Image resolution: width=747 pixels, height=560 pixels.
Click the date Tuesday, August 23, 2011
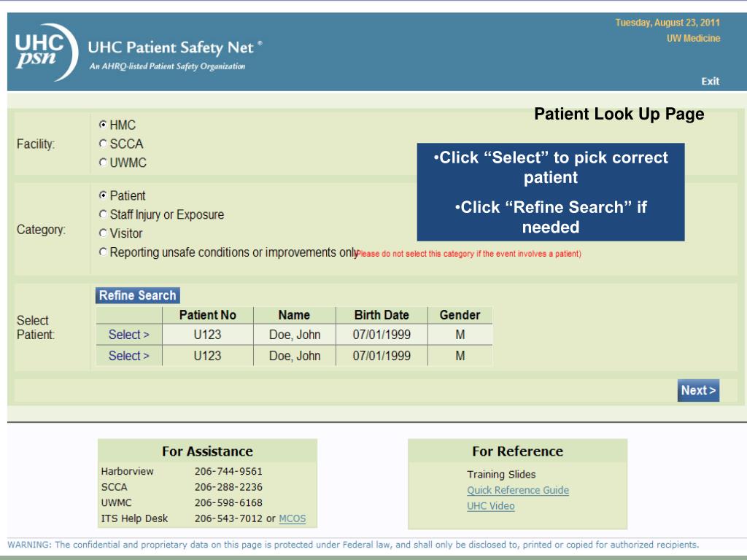click(667, 23)
